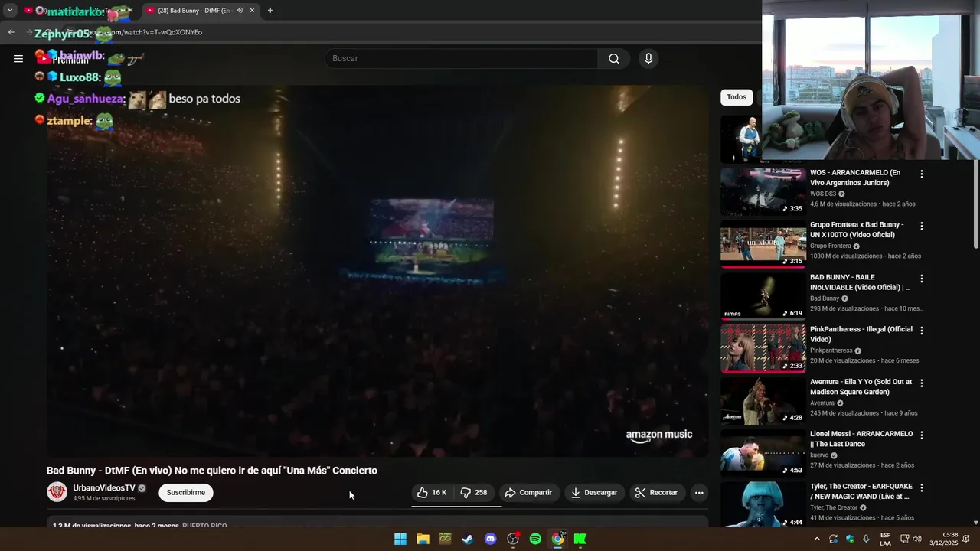Open options menu for WOS ARRANCARMELO video
The height and width of the screenshot is (551, 980).
pos(922,174)
